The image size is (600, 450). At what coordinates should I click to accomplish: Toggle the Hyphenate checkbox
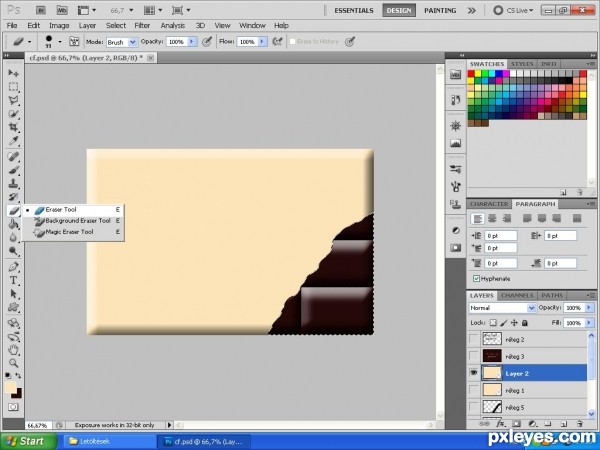476,279
